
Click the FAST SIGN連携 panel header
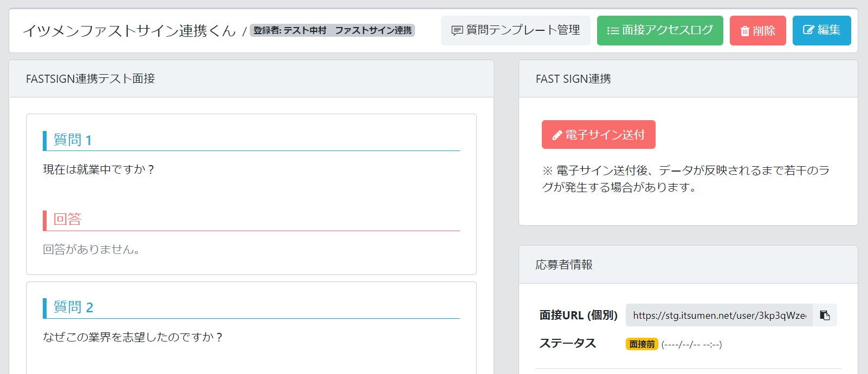573,79
